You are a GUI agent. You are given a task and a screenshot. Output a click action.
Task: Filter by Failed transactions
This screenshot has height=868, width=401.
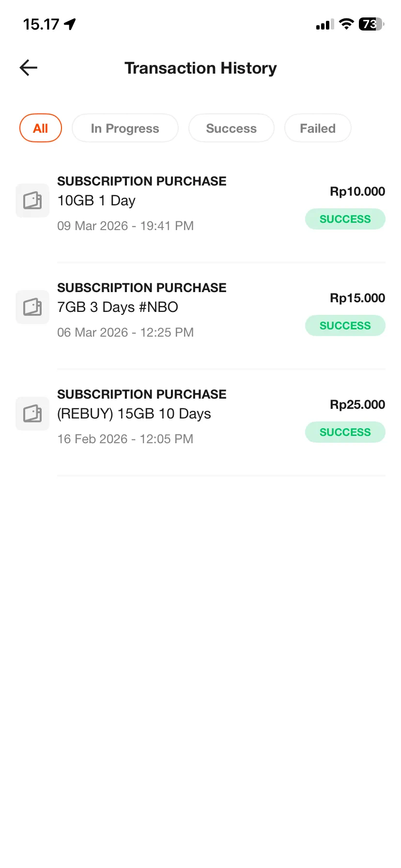tap(317, 128)
